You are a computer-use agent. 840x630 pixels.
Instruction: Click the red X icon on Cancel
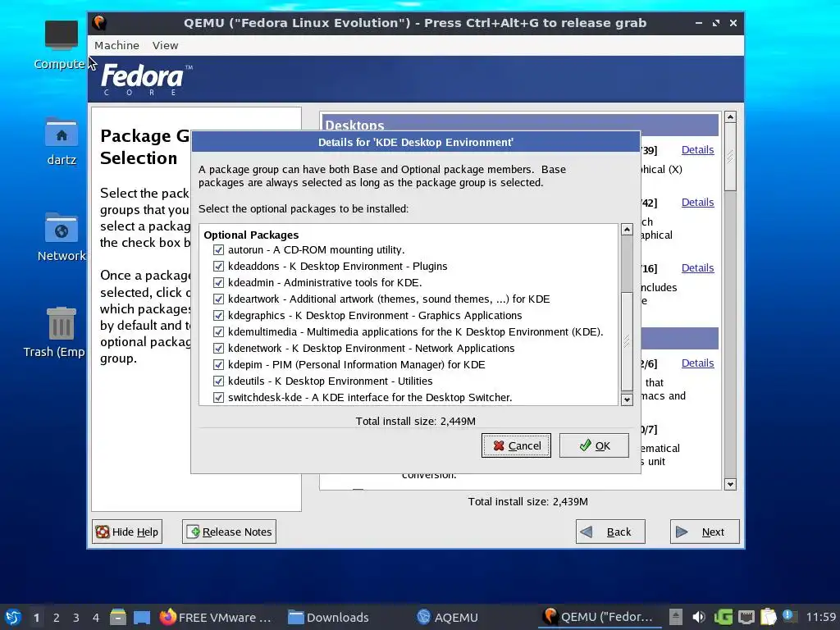pyautogui.click(x=499, y=445)
